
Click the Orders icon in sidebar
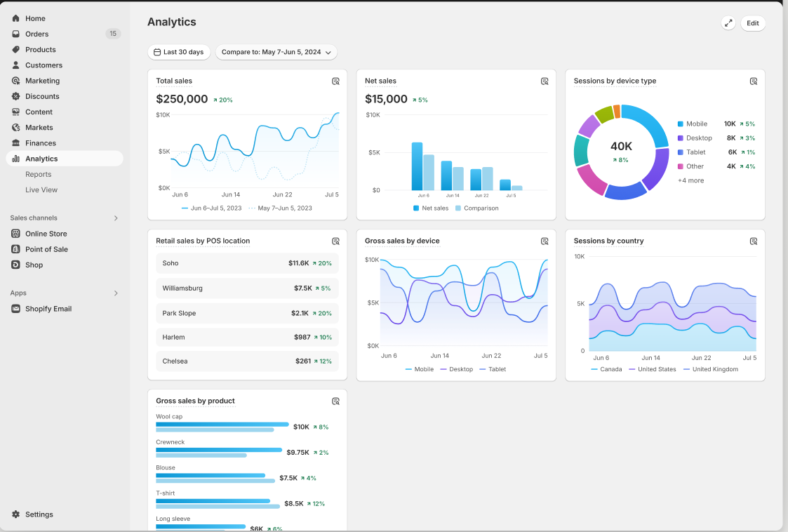[x=15, y=34]
